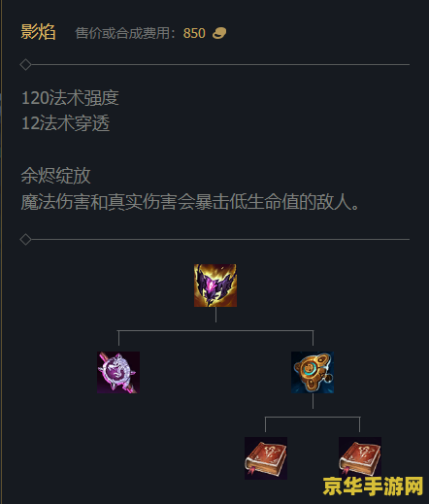429x504 pixels.
Task: Click the 12法术穿透 stat line
Action: pos(65,123)
